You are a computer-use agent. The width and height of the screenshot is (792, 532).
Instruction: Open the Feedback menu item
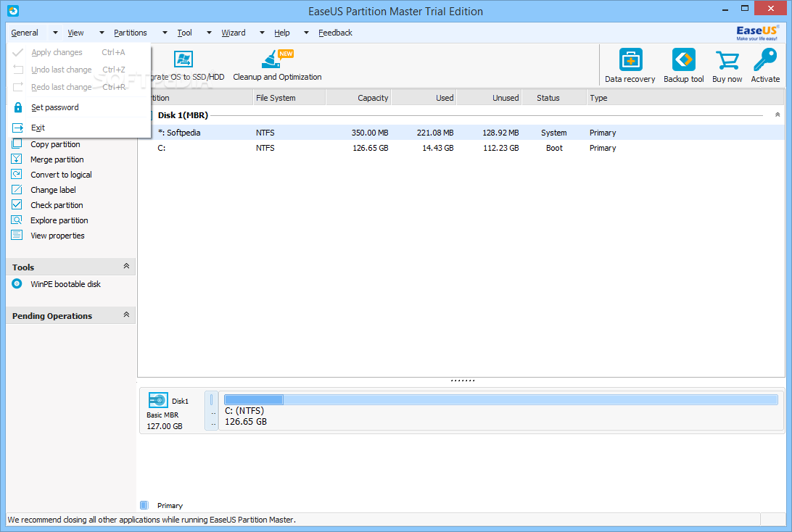pyautogui.click(x=335, y=33)
